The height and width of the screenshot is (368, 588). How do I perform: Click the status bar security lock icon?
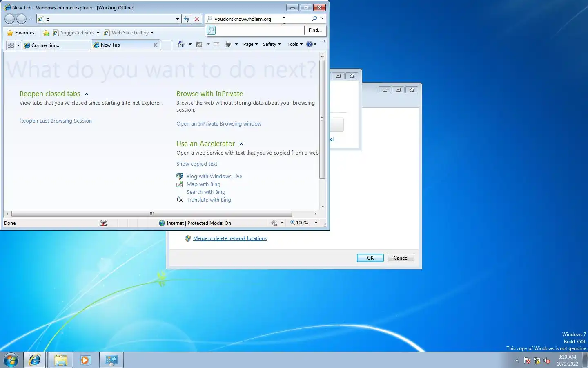click(274, 223)
